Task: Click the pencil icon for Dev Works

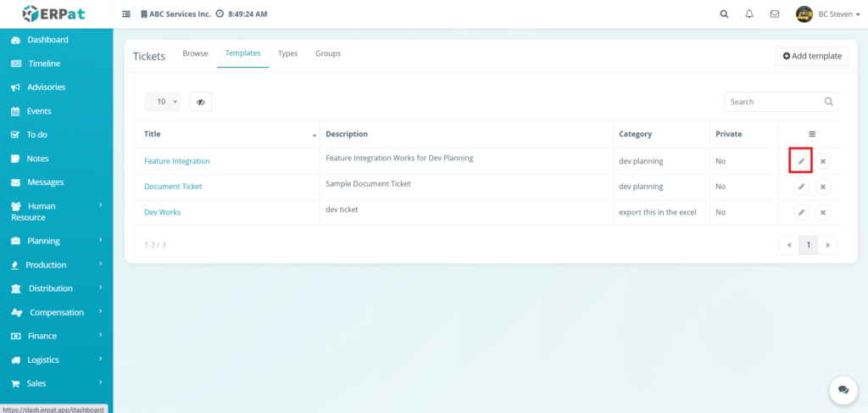Action: 801,212
